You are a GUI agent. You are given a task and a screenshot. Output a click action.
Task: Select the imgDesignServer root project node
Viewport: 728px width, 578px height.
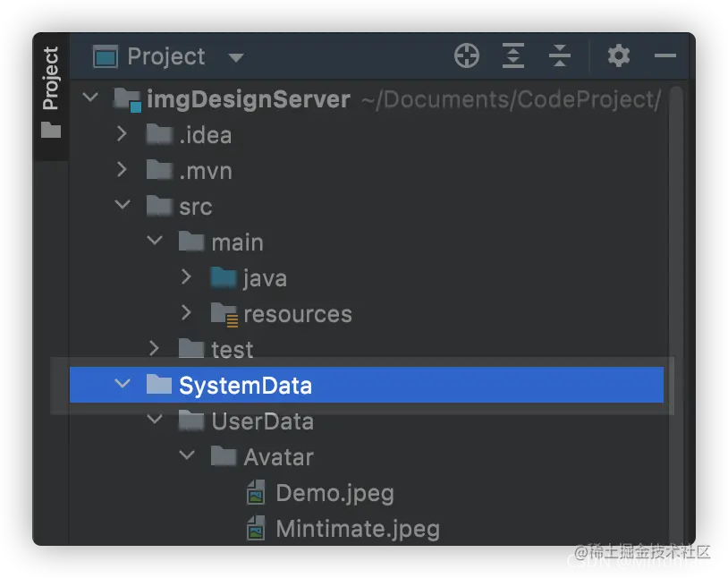(x=249, y=99)
